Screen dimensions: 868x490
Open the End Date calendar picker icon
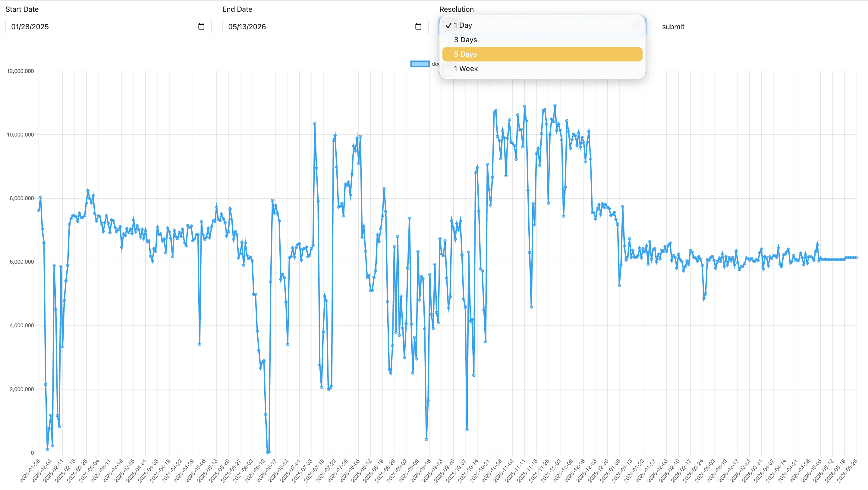click(x=418, y=27)
